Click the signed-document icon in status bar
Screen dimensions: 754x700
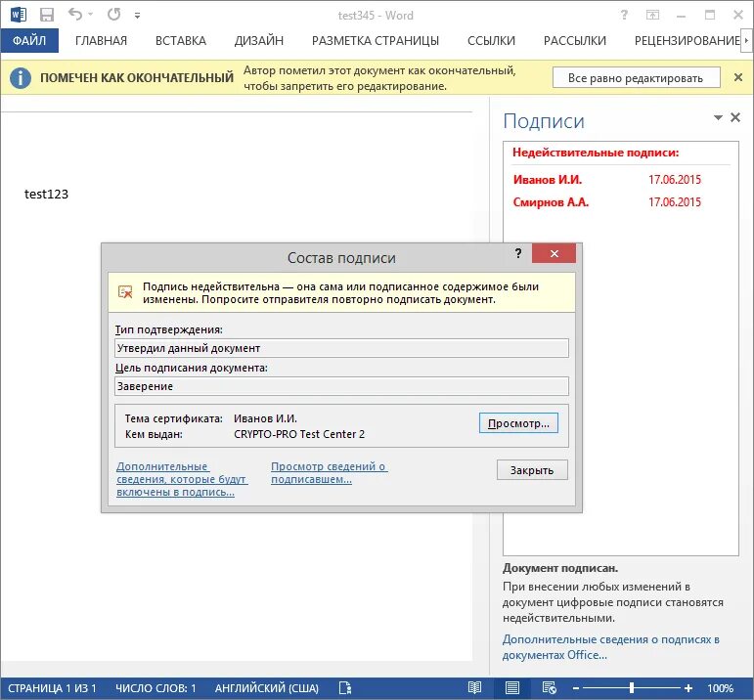tap(345, 688)
